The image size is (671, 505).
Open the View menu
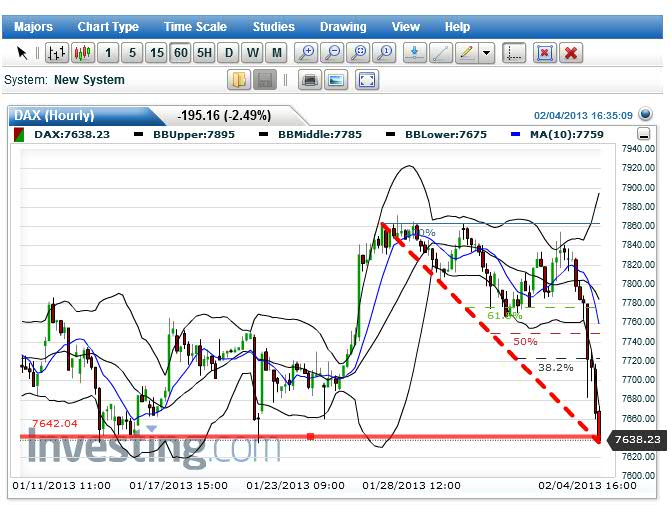[406, 27]
